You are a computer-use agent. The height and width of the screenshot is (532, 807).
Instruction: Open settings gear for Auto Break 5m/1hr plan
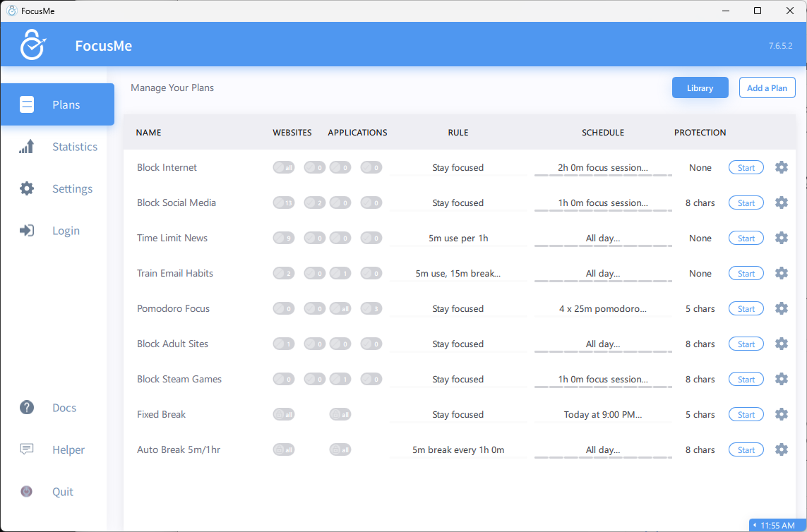pyautogui.click(x=782, y=449)
